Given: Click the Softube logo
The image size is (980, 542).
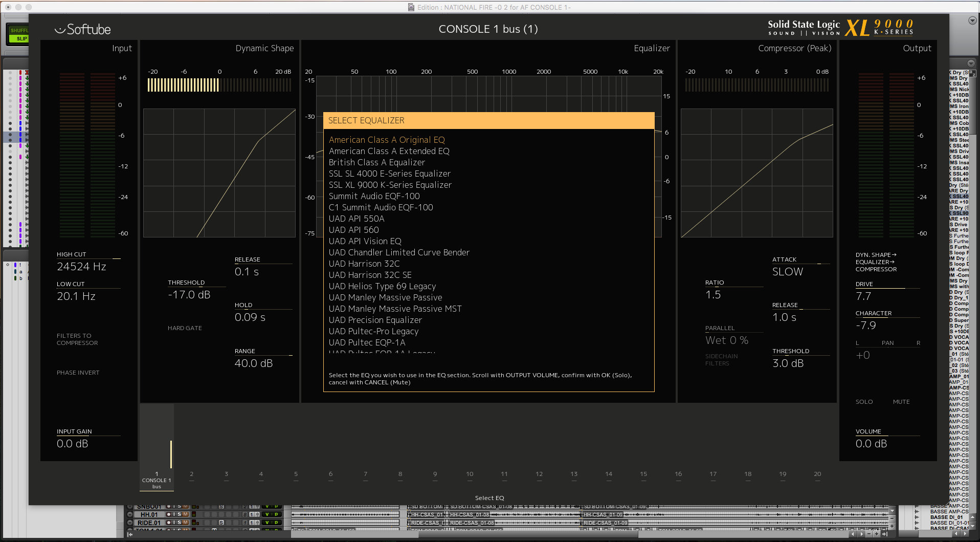Looking at the screenshot, I should [x=83, y=29].
